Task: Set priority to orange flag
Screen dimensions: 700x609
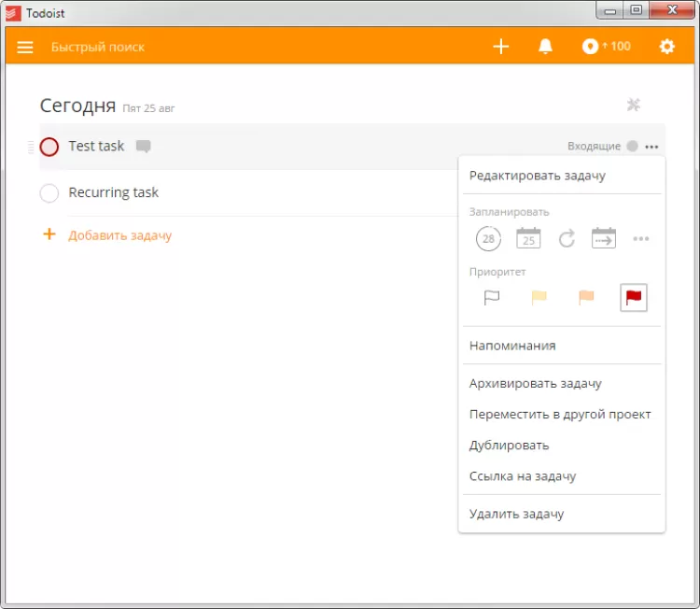Action: [x=586, y=298]
